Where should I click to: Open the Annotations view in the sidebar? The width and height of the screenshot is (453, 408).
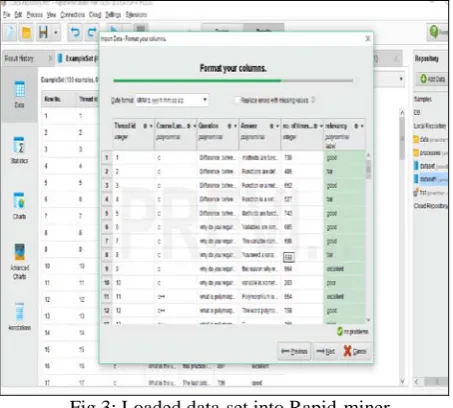click(x=20, y=316)
